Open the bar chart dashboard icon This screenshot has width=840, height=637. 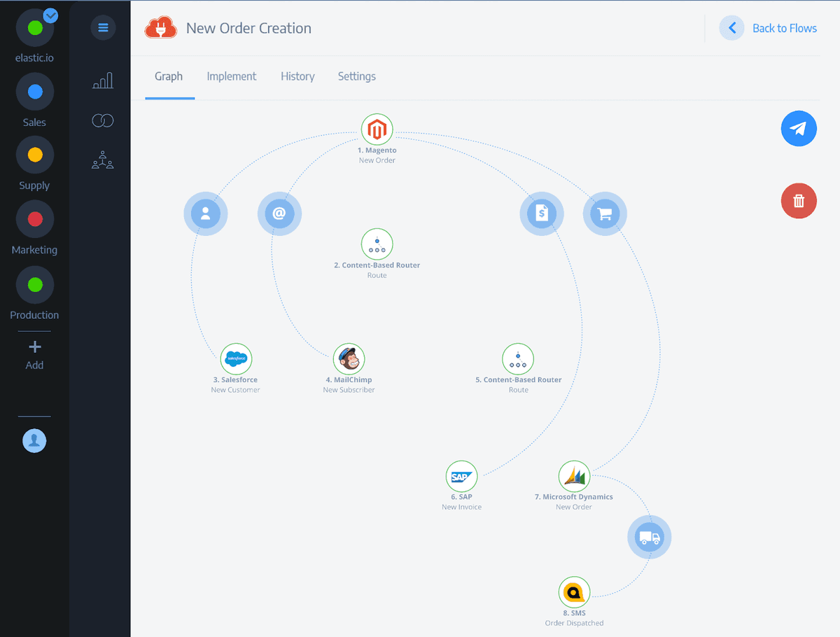point(103,81)
